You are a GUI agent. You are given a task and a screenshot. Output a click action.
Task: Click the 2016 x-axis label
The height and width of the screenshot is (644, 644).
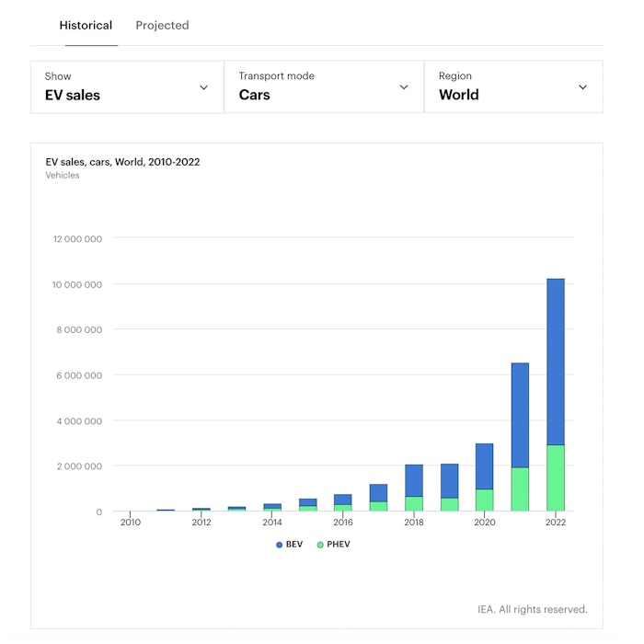(343, 523)
